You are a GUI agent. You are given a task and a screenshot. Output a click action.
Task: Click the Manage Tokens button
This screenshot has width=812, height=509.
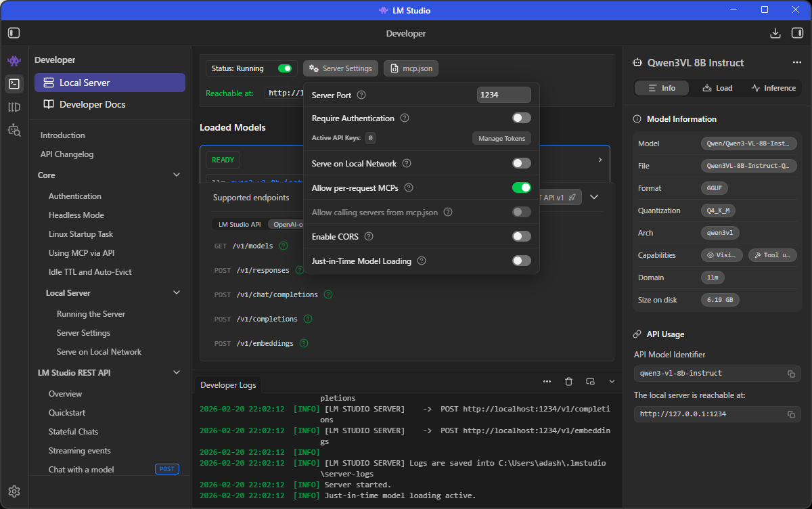point(501,138)
